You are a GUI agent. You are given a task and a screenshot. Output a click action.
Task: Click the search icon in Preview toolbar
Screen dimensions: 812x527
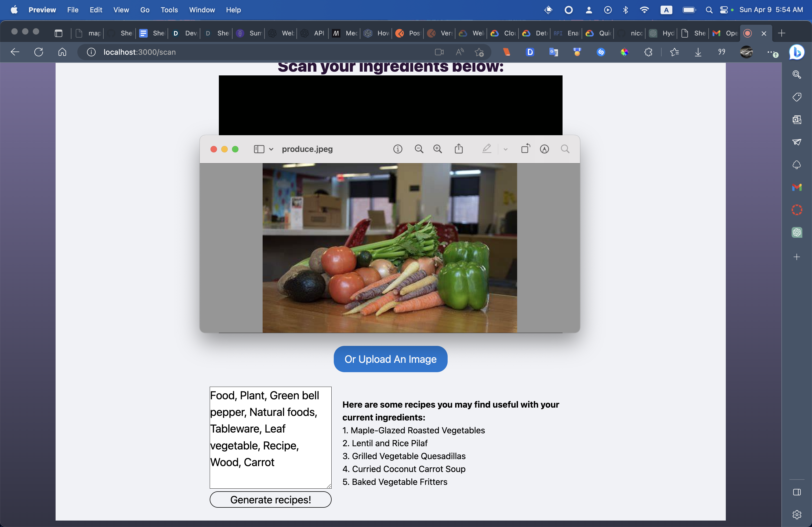tap(565, 149)
